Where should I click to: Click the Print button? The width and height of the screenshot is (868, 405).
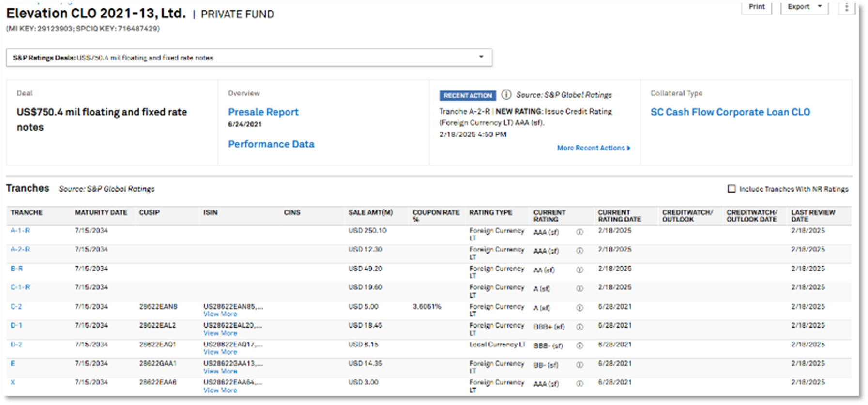756,7
